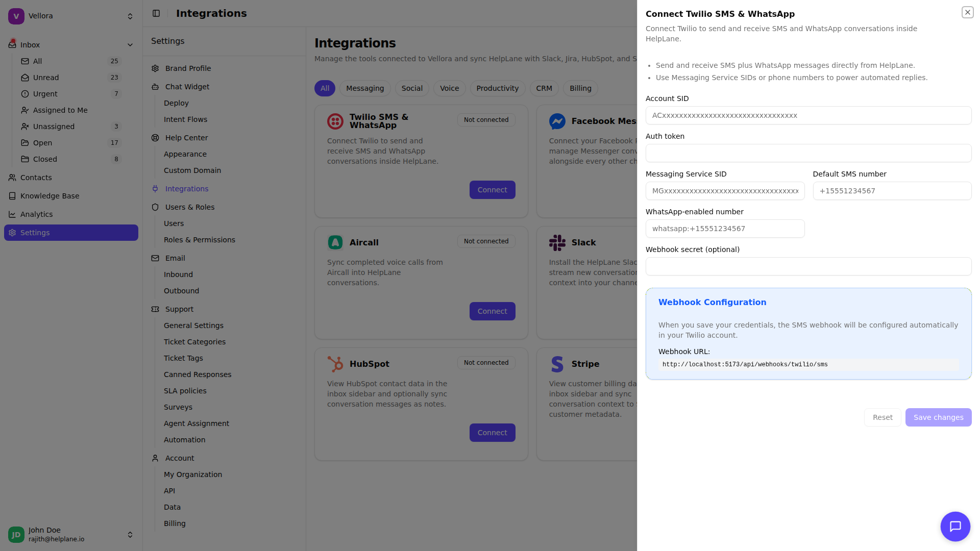
Task: Open Custom Domain settings page
Action: click(192, 170)
